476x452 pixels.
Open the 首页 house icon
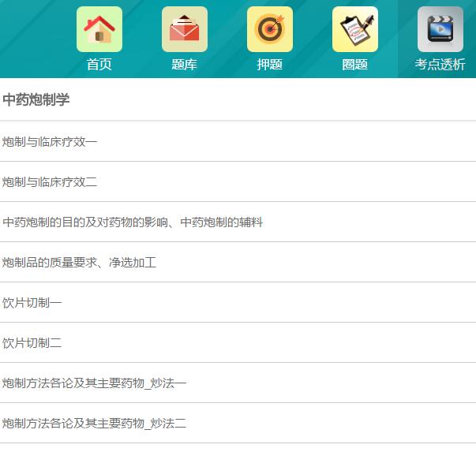[99, 29]
